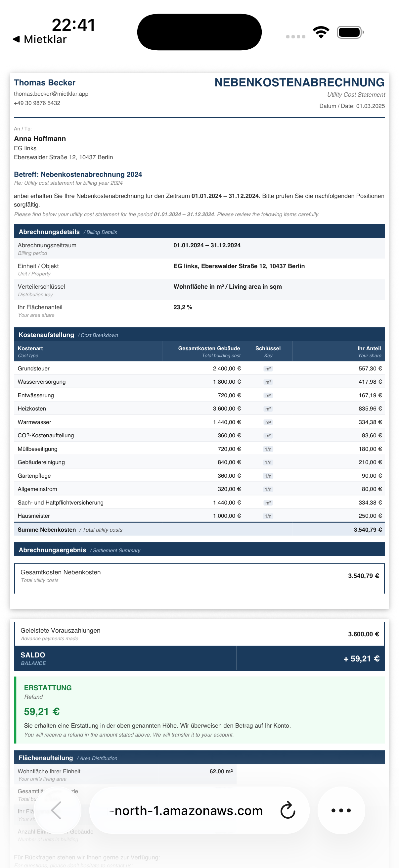
Task: Select Gebäudereinigung total 840,00 €
Action: [x=229, y=462]
